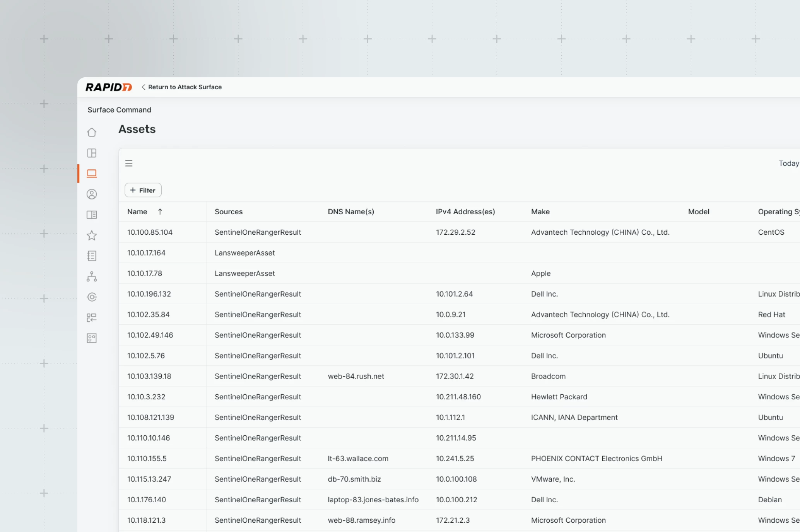800x532 pixels.
Task: Click DNS name web-88.ramsey.info
Action: click(361, 520)
